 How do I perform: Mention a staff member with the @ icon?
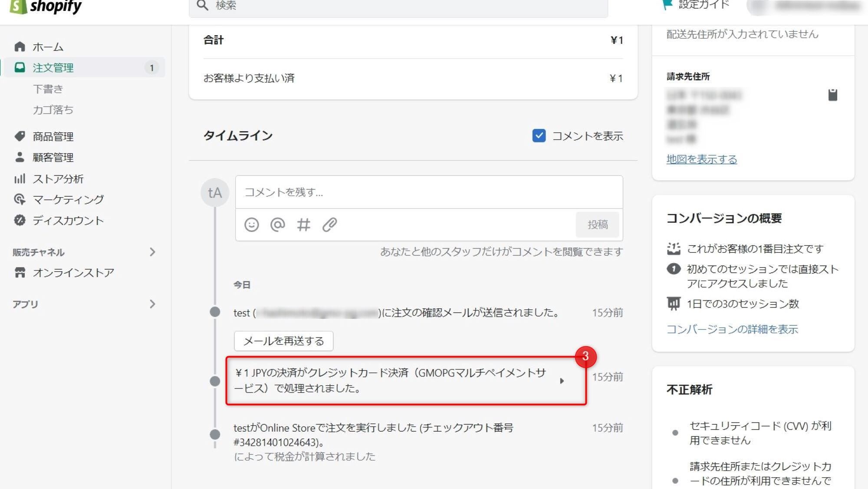[x=278, y=225]
